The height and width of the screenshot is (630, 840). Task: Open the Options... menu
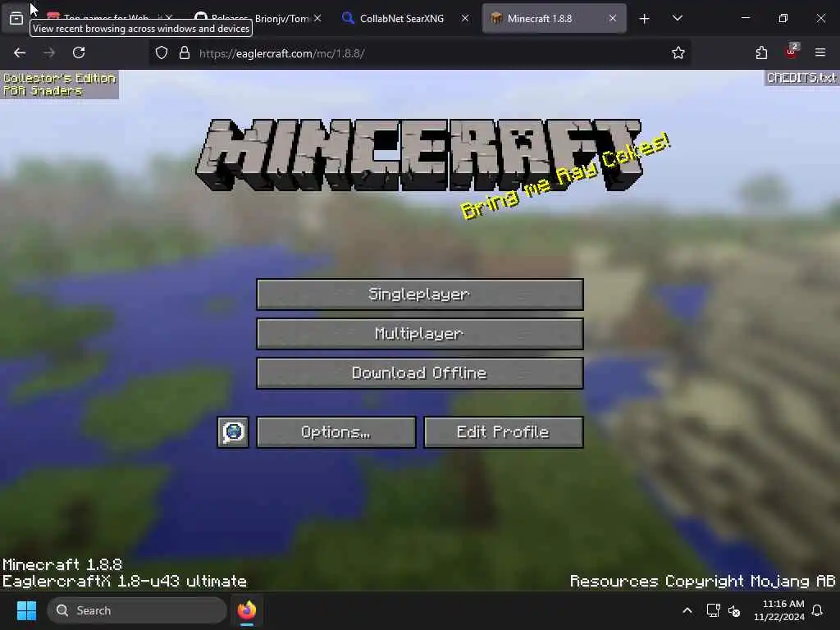pos(336,432)
